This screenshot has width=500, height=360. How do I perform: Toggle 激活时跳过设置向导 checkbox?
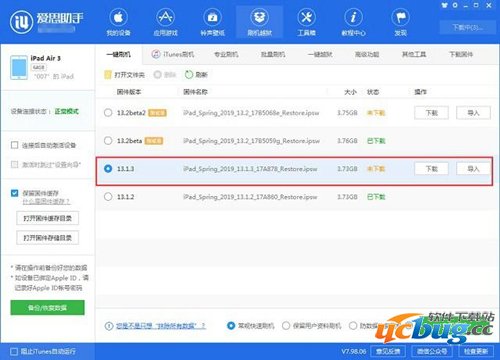pyautogui.click(x=14, y=164)
